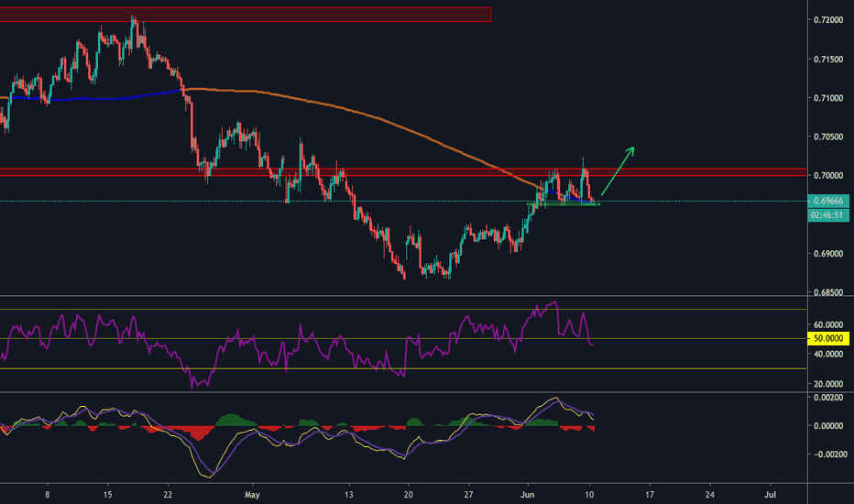Select the 0.70000 price axis label

click(x=828, y=175)
